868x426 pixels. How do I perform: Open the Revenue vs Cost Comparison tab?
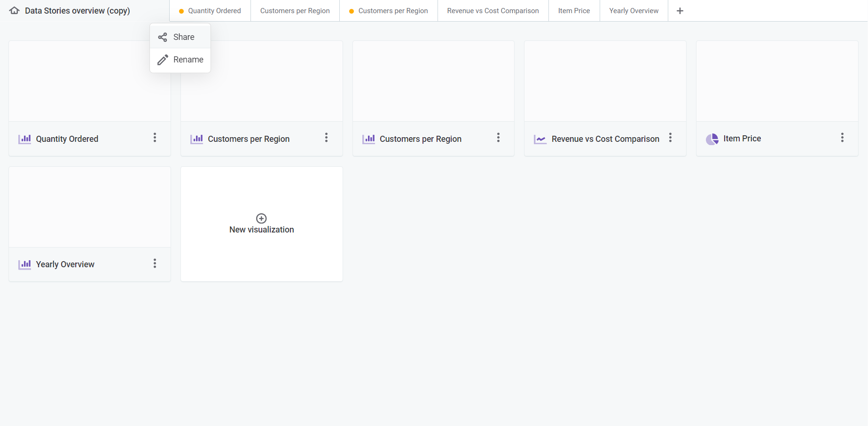coord(493,11)
